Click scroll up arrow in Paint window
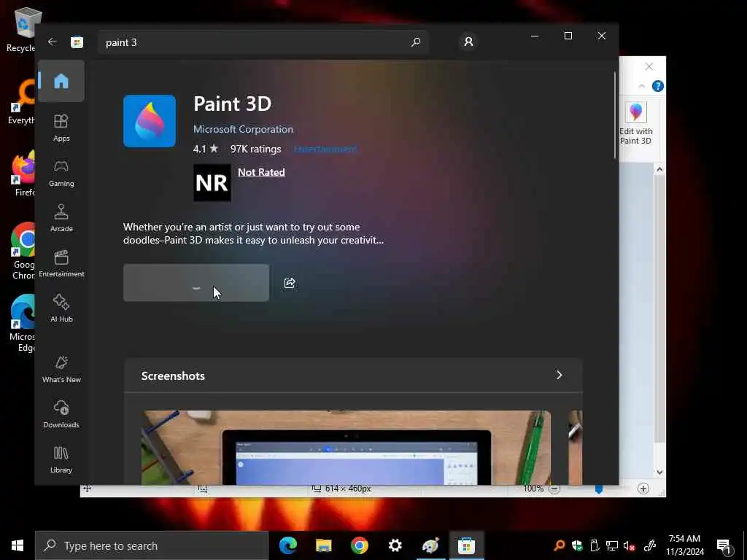This screenshot has height=560, width=747. click(659, 169)
